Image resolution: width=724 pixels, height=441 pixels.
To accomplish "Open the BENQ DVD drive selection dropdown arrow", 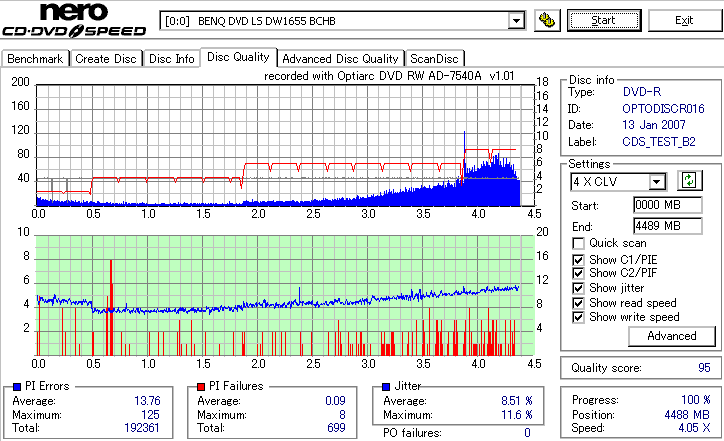I will 516,21.
